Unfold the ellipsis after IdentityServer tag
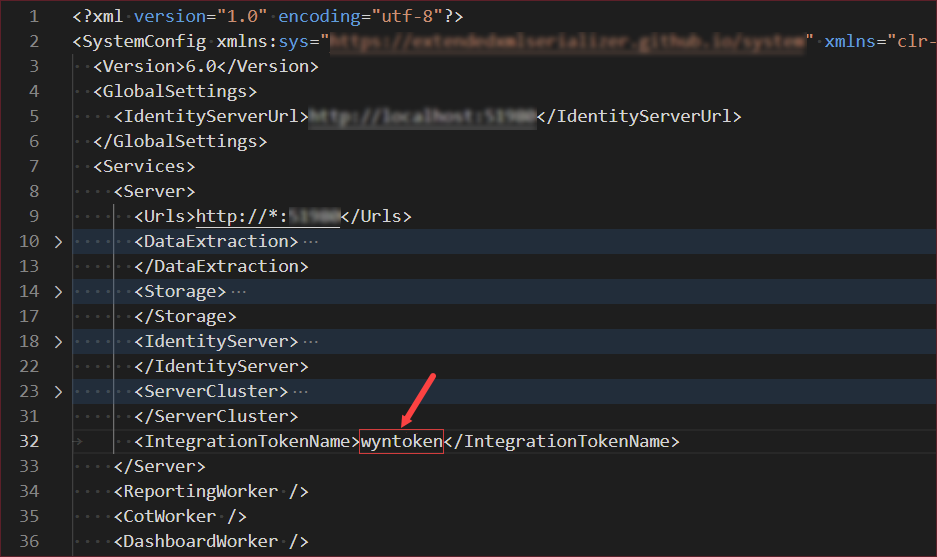The height and width of the screenshot is (557, 937). click(311, 342)
